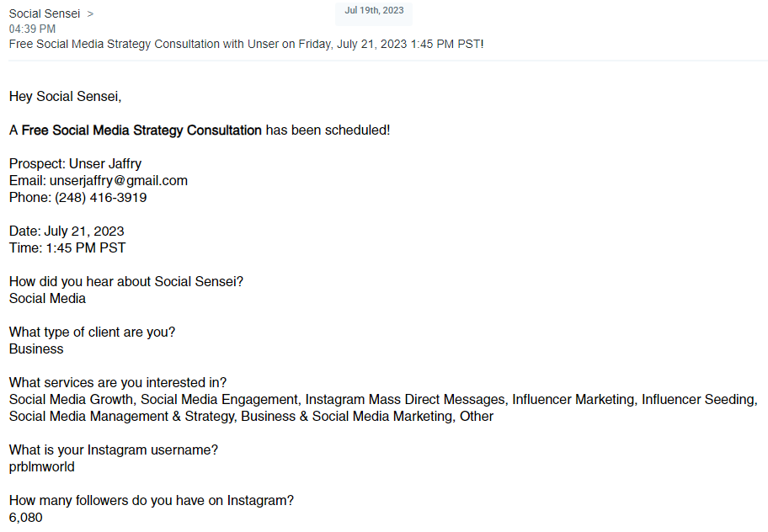
Task: Click the What is your Instagram username question
Action: tap(114, 450)
